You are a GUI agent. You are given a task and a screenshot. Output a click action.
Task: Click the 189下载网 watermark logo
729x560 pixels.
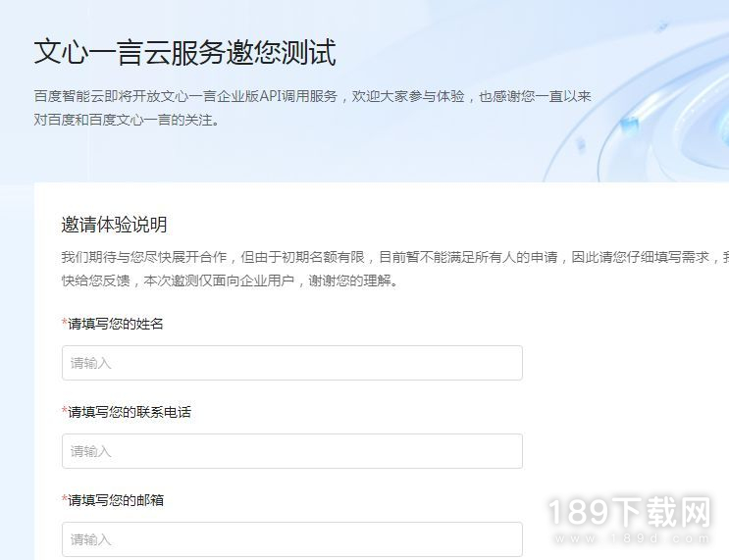pyautogui.click(x=630, y=513)
